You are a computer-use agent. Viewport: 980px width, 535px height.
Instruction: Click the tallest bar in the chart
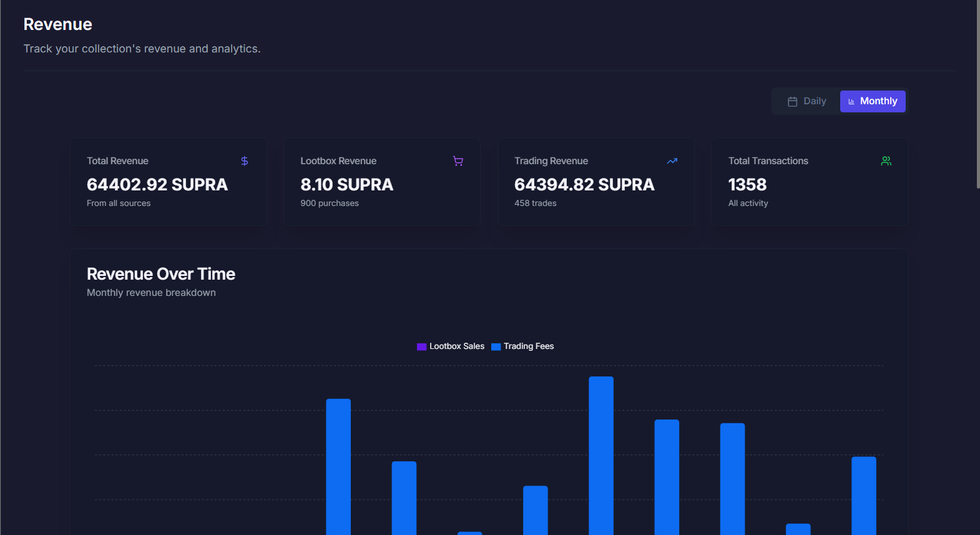(601, 456)
